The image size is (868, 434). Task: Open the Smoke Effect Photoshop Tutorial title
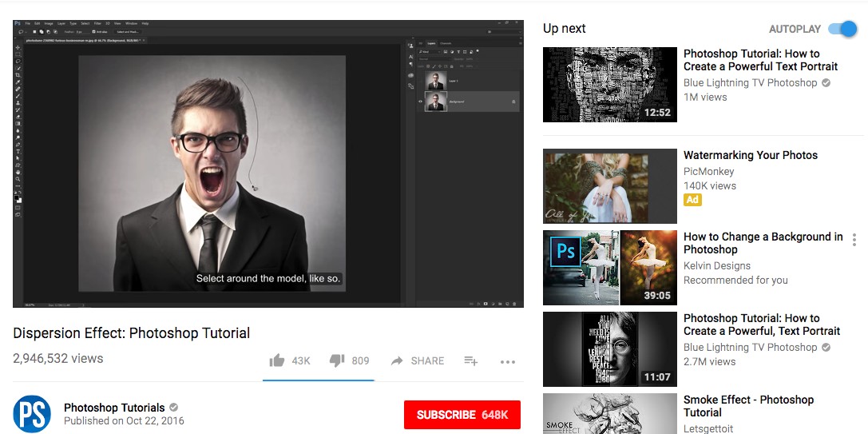pyautogui.click(x=748, y=406)
